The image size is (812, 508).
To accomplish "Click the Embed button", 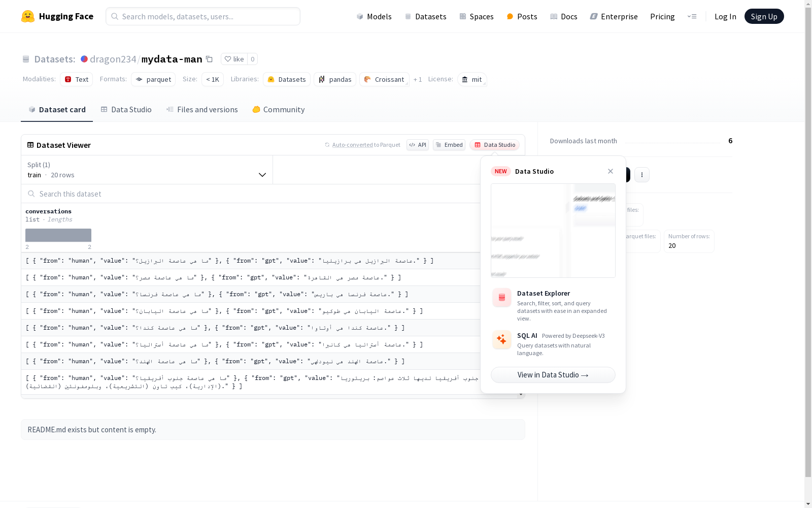I will [449, 145].
